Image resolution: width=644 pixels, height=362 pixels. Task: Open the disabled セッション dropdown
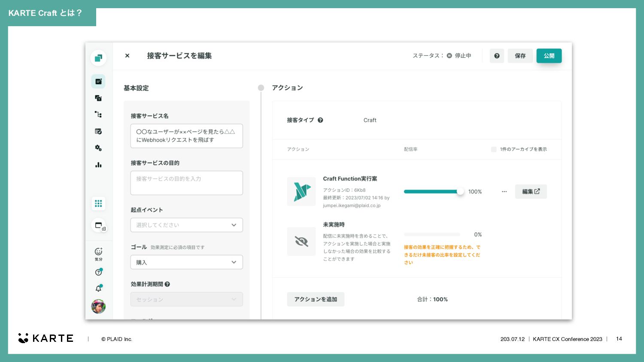[187, 299]
